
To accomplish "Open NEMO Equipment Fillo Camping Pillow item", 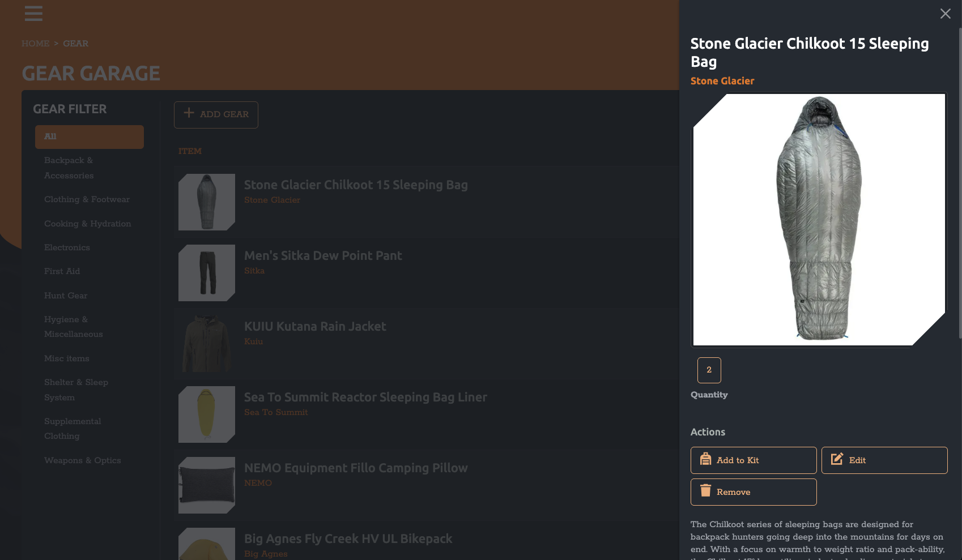I will click(x=356, y=468).
